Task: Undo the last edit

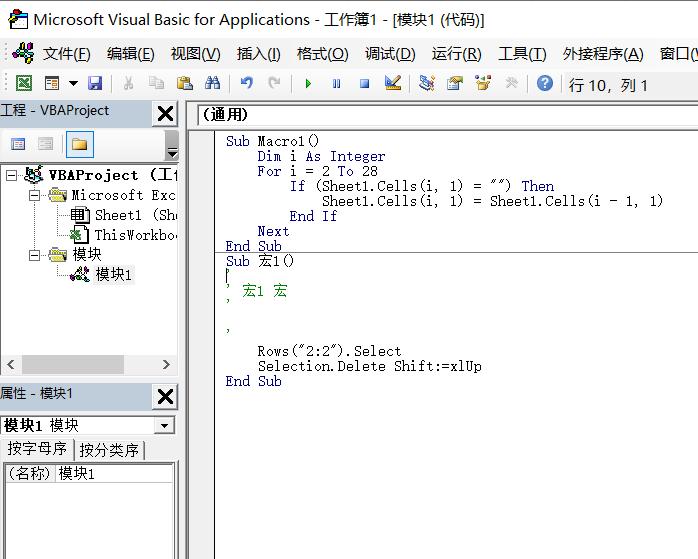Action: click(x=246, y=83)
